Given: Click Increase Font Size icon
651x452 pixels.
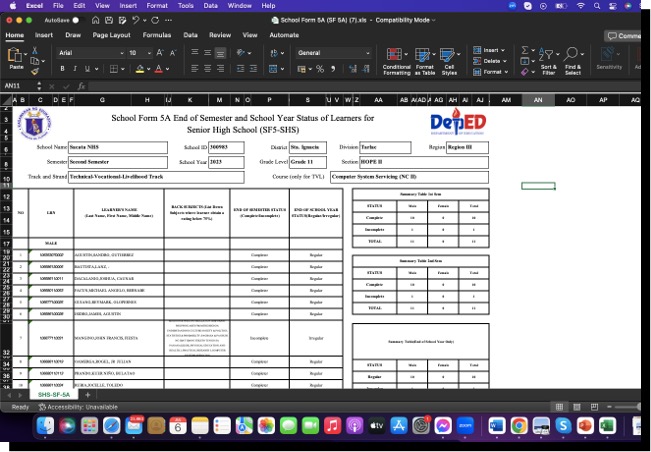Looking at the screenshot, I should 160,53.
